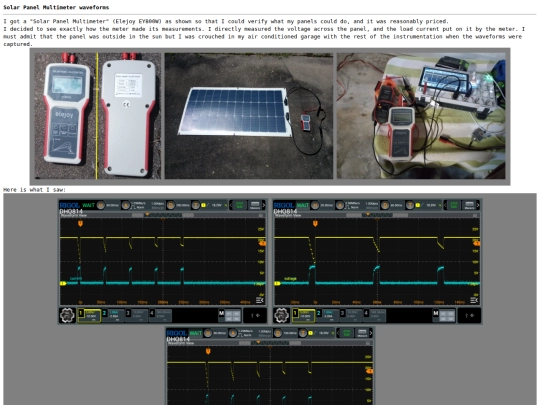
Task: Click the A acquisition icon in 'current' scope capture
Action: [x=126, y=205]
